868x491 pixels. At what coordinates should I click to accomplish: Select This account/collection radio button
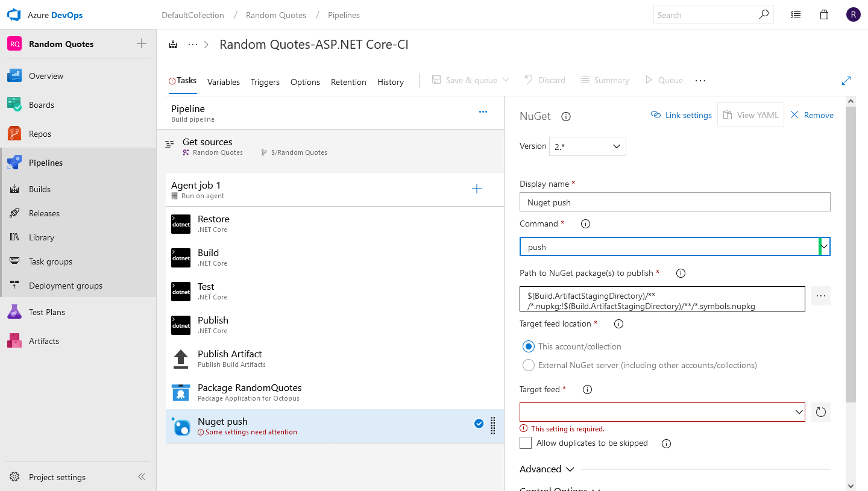[x=528, y=346]
